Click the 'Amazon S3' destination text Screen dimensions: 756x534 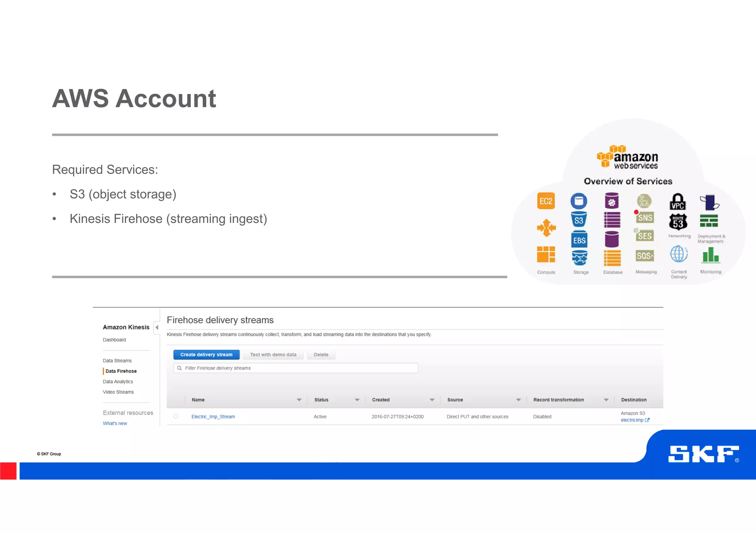click(x=633, y=413)
